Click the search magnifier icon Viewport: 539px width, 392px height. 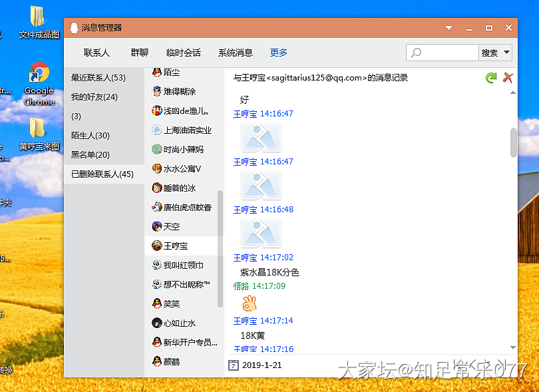pos(417,53)
